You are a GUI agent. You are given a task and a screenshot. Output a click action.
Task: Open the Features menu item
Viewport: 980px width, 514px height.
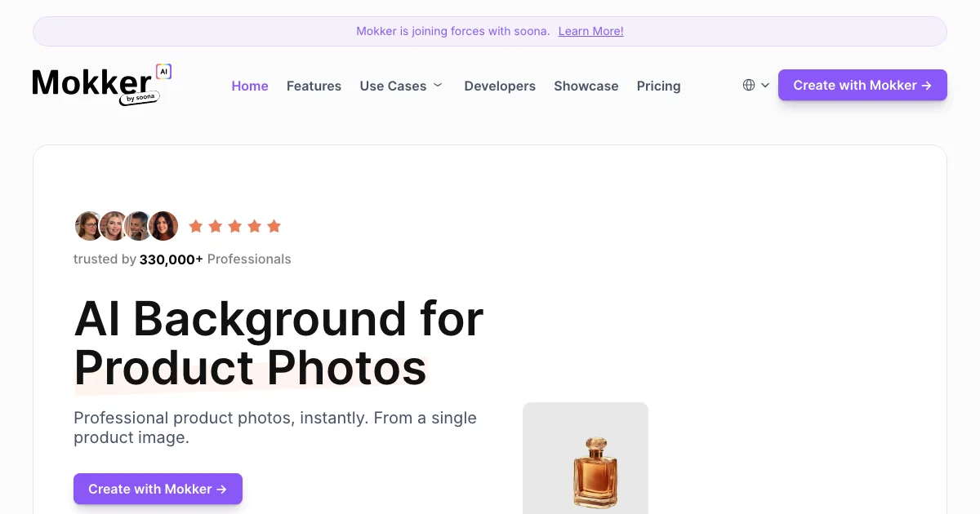(x=314, y=86)
